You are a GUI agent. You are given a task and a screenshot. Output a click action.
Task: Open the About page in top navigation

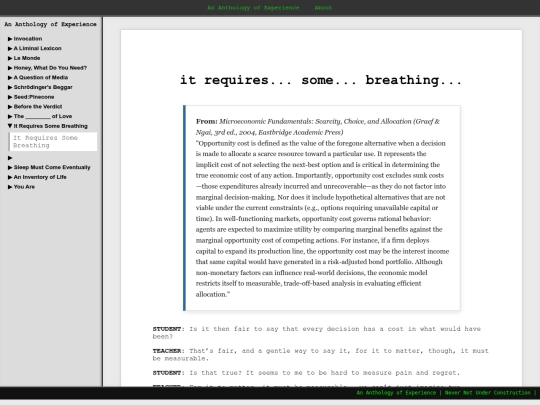323,8
